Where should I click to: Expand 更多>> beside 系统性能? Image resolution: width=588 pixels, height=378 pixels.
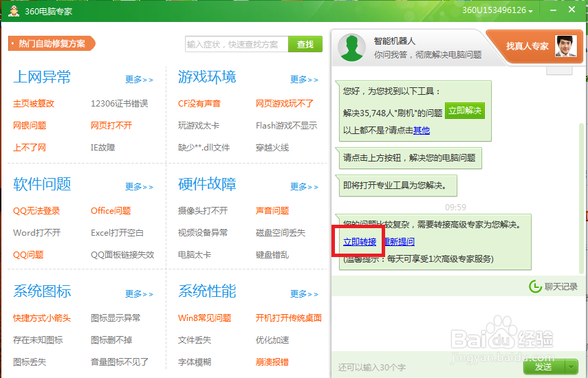[304, 293]
